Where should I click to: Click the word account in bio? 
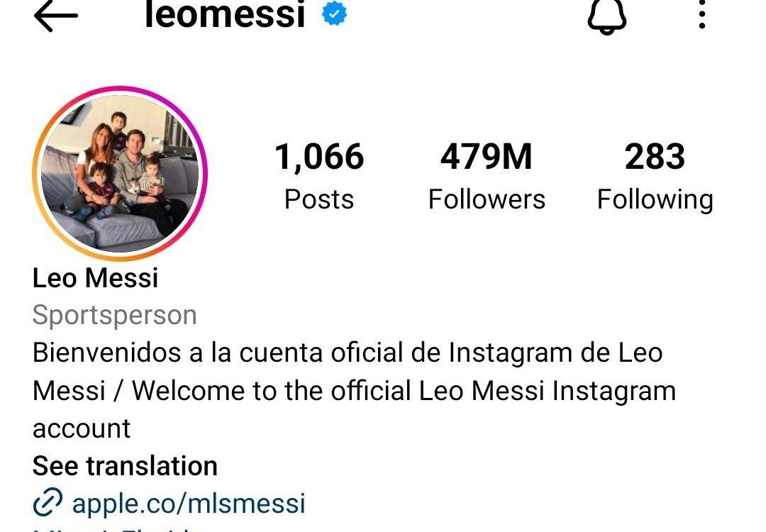tap(82, 429)
